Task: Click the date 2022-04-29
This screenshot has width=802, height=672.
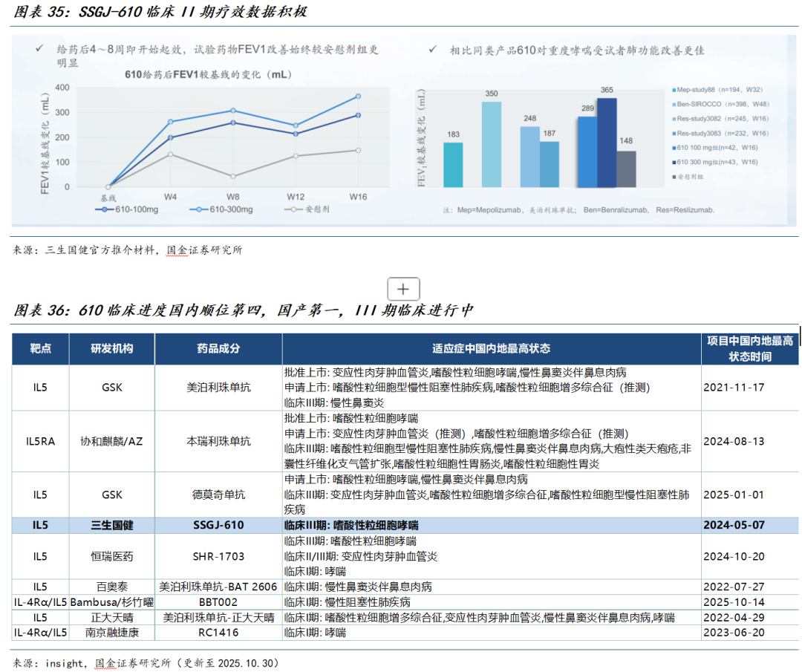Action: (734, 618)
